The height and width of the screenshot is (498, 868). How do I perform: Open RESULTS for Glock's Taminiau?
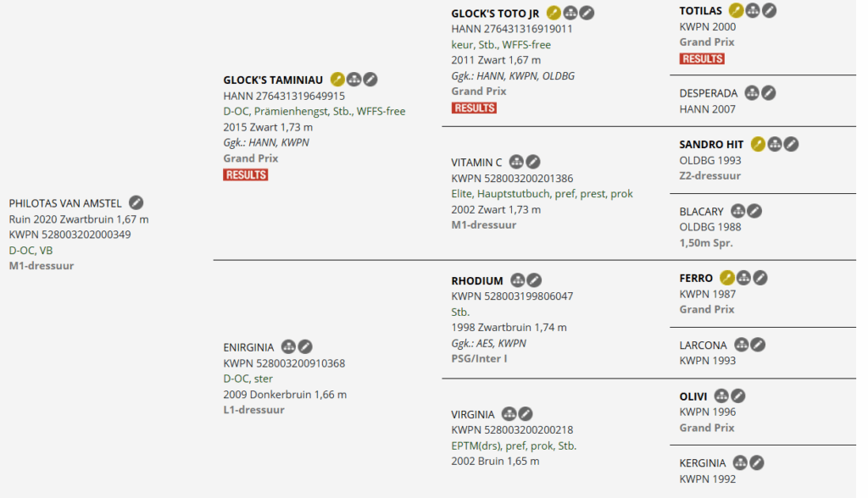(x=246, y=174)
